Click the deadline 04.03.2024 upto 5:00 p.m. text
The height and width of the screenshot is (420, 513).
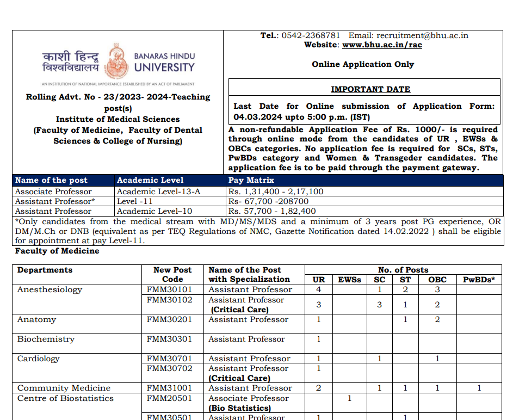point(301,117)
